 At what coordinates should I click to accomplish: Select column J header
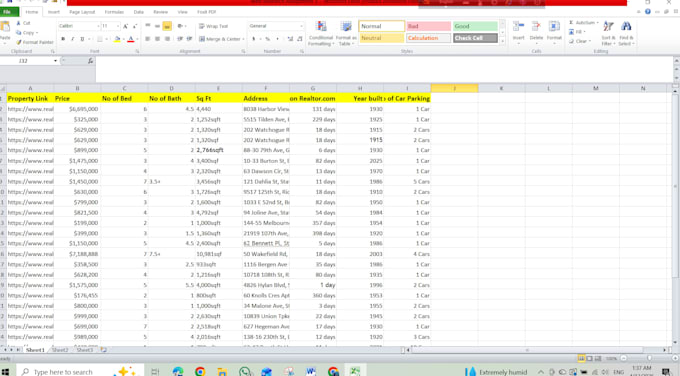(454, 88)
